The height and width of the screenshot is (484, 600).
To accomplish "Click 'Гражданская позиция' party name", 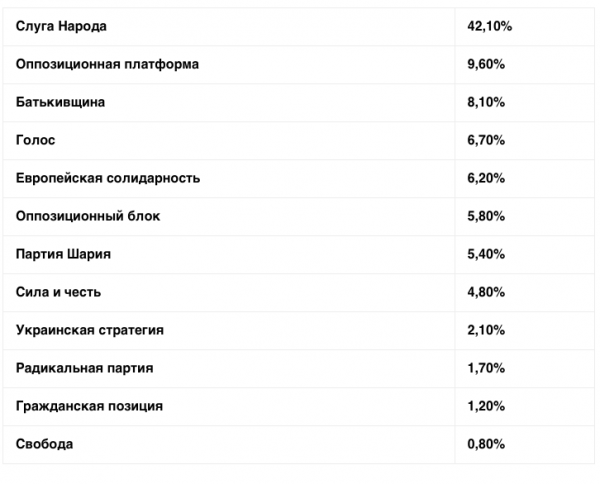I will coord(90,406).
